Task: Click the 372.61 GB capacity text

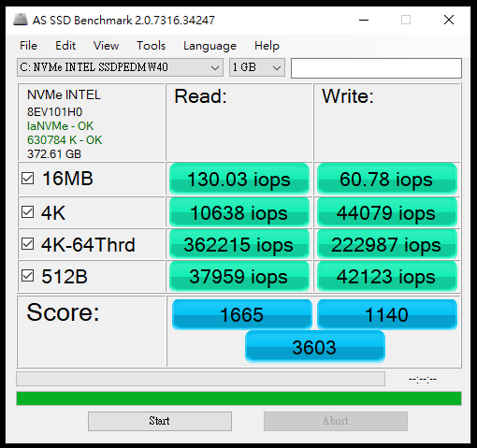Action: point(54,154)
